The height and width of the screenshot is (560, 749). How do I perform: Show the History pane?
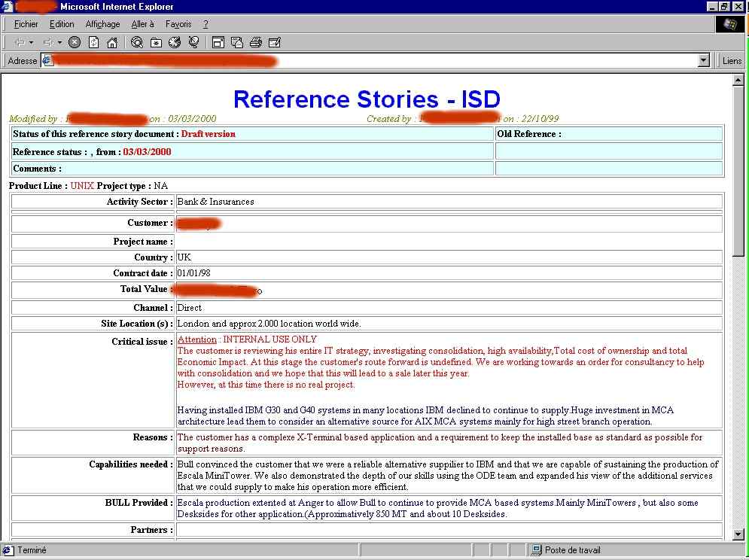pyautogui.click(x=175, y=42)
